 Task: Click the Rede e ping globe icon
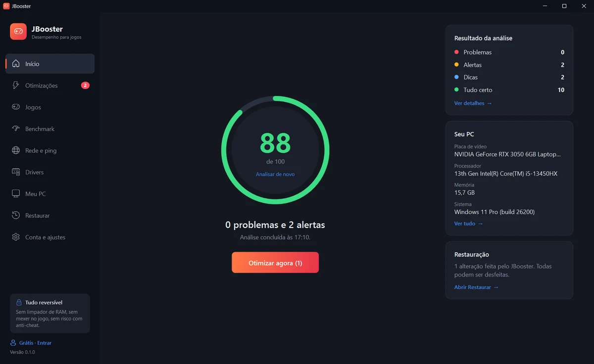[16, 150]
